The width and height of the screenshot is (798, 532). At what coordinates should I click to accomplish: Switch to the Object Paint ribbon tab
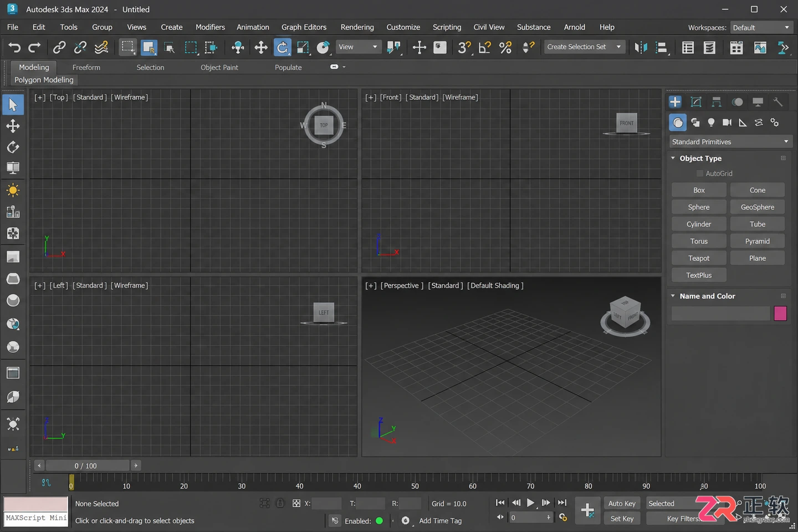pyautogui.click(x=219, y=68)
